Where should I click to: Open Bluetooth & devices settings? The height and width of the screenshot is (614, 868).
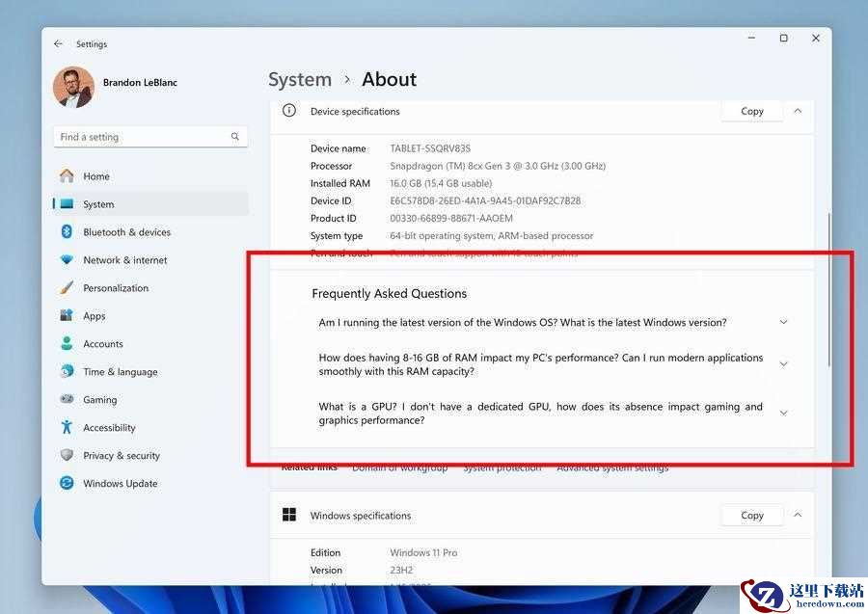150,231
